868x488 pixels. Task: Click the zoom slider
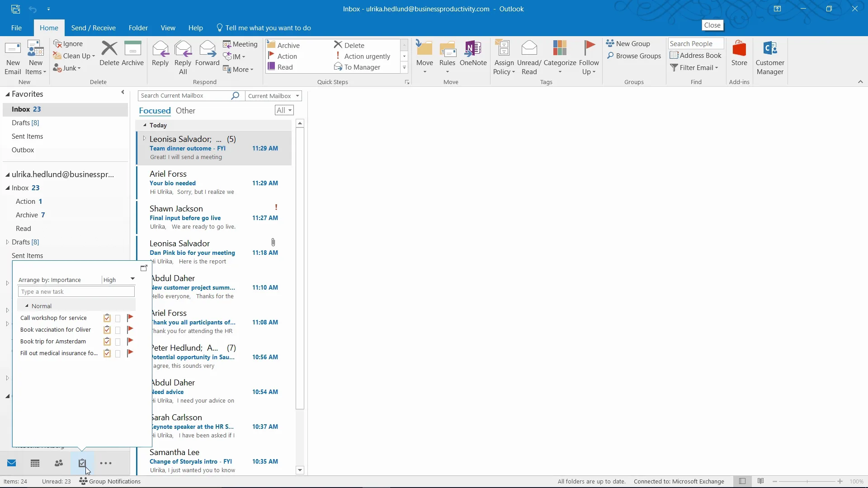pos(807,482)
